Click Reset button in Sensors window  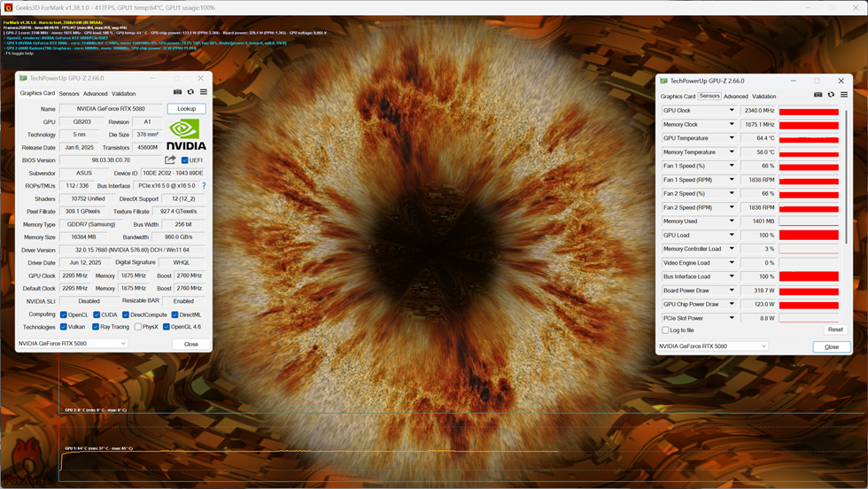tap(835, 330)
